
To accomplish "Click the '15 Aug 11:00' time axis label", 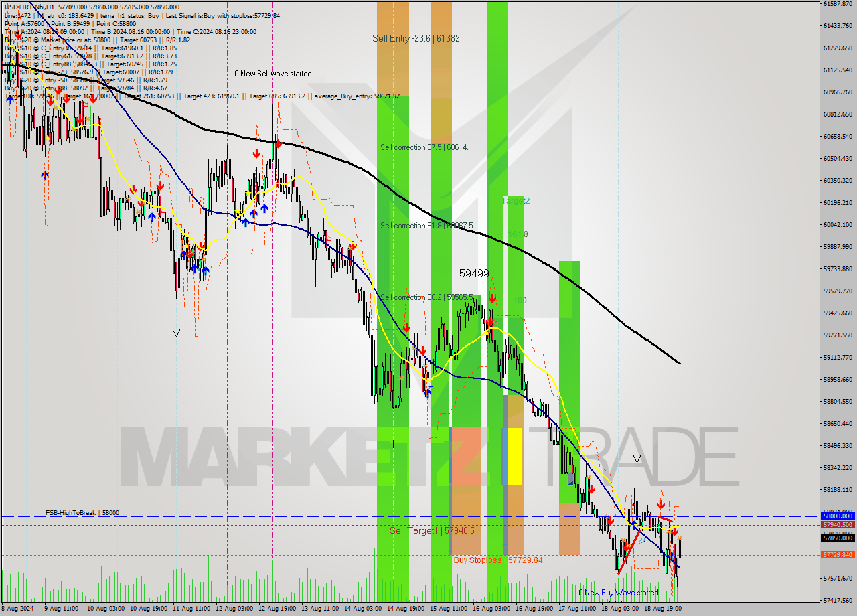I will tap(447, 610).
